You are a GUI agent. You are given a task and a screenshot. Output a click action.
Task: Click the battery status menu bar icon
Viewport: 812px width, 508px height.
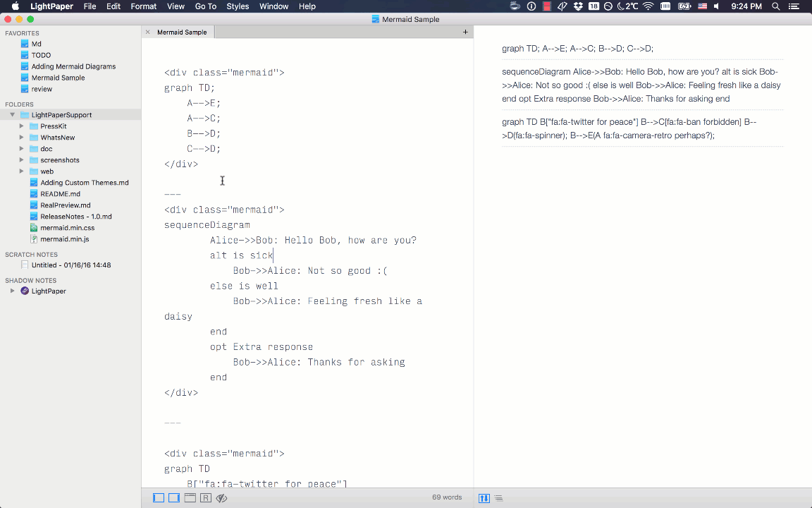tap(684, 6)
